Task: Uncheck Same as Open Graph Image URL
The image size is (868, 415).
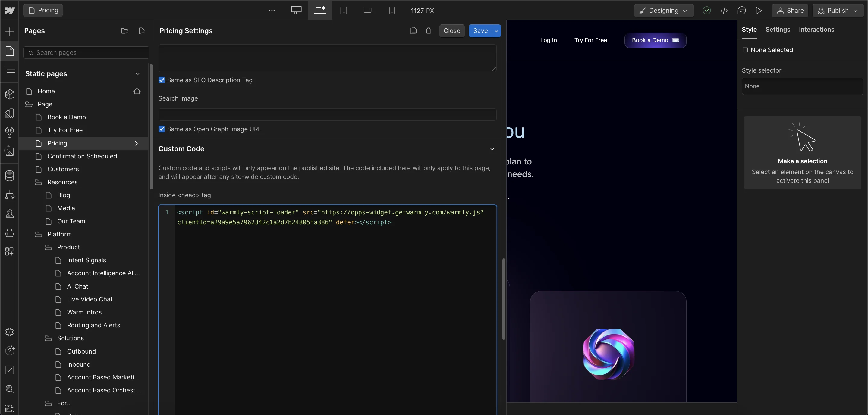Action: 162,129
